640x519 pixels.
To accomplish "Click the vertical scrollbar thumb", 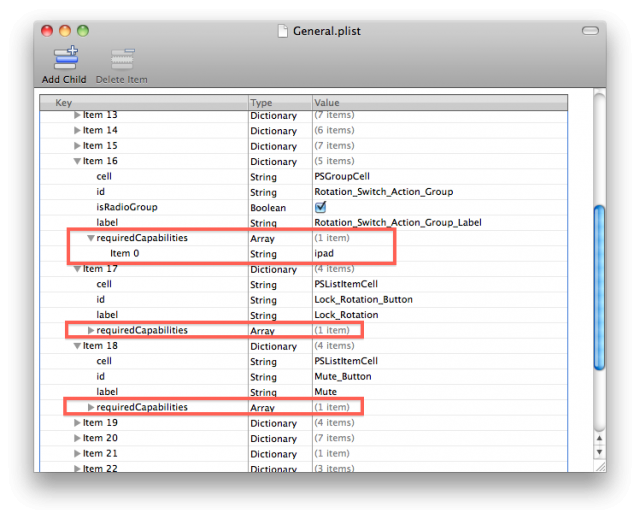I will 599,288.
